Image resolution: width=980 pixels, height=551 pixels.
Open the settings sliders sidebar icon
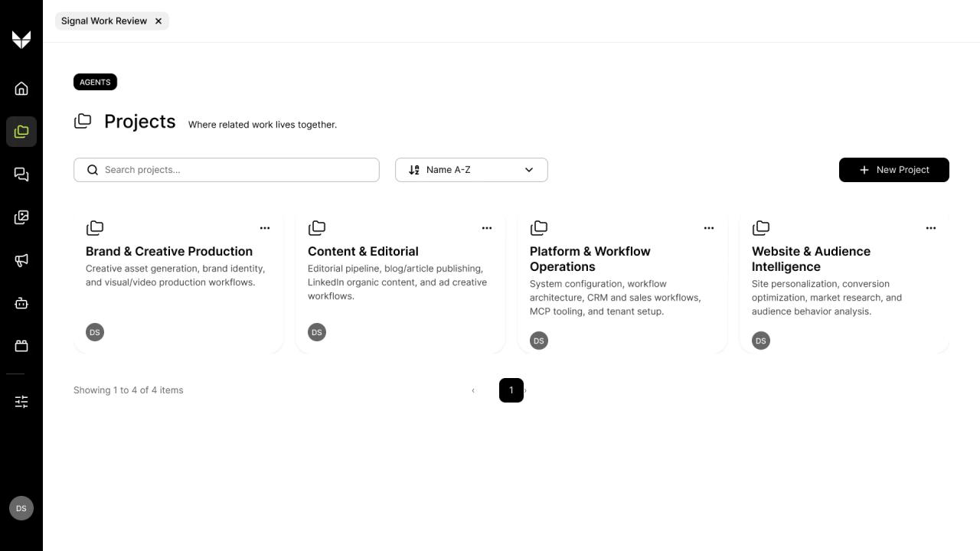21,402
